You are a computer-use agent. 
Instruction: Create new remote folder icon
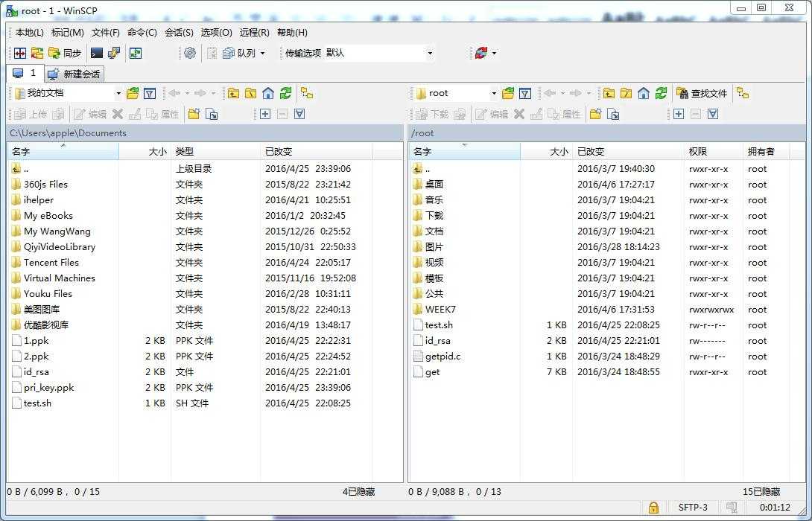pyautogui.click(x=595, y=114)
